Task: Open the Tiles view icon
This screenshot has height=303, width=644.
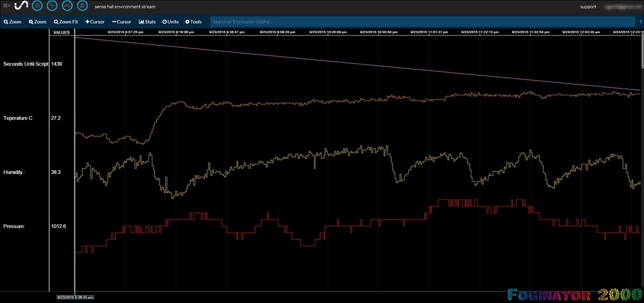Action: (37, 6)
